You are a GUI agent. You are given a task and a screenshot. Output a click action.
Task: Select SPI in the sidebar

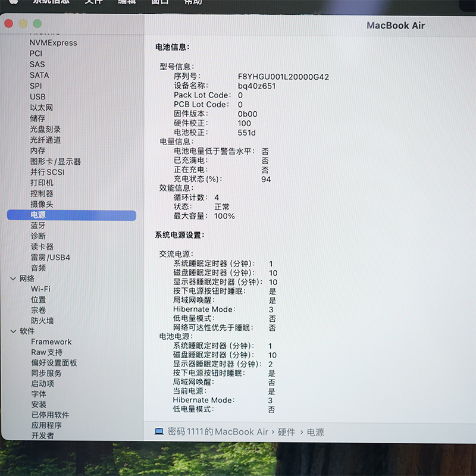tap(36, 86)
